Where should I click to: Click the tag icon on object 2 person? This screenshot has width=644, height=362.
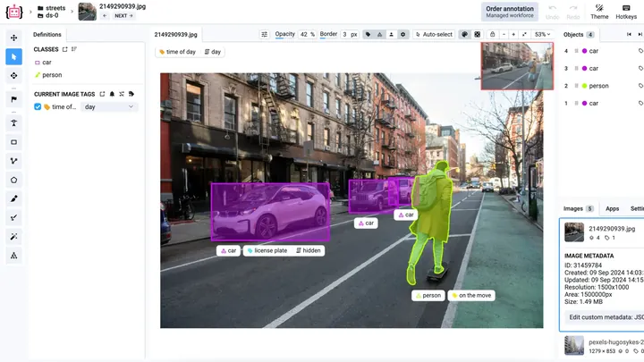640,86
